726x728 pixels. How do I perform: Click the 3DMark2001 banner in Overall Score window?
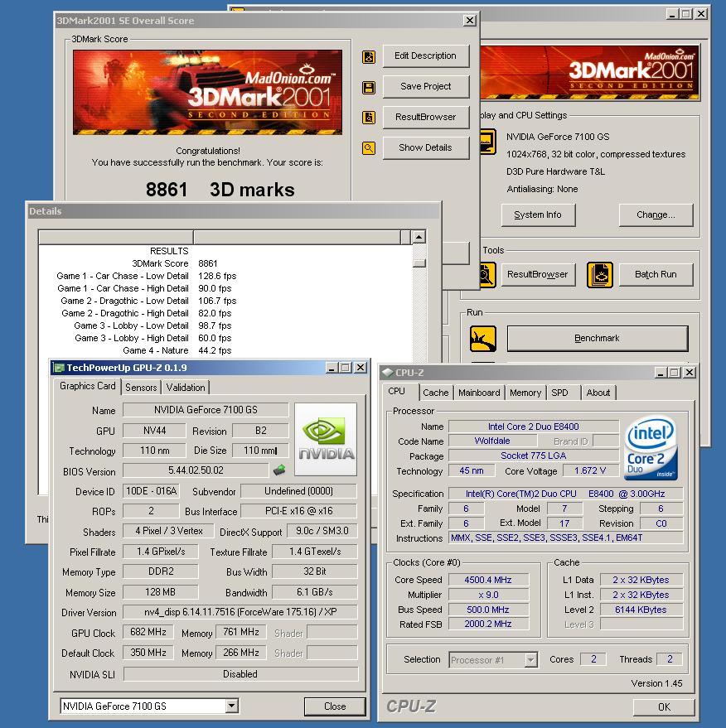[x=208, y=93]
